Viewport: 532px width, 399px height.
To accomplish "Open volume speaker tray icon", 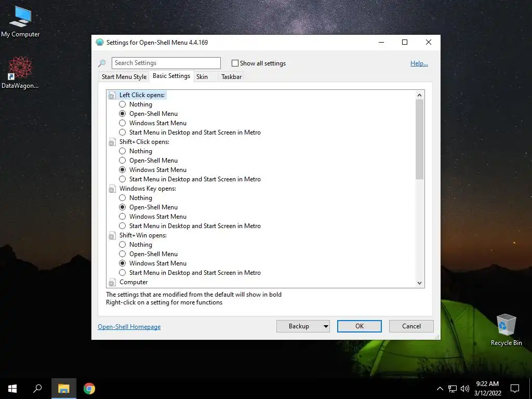I will point(465,389).
